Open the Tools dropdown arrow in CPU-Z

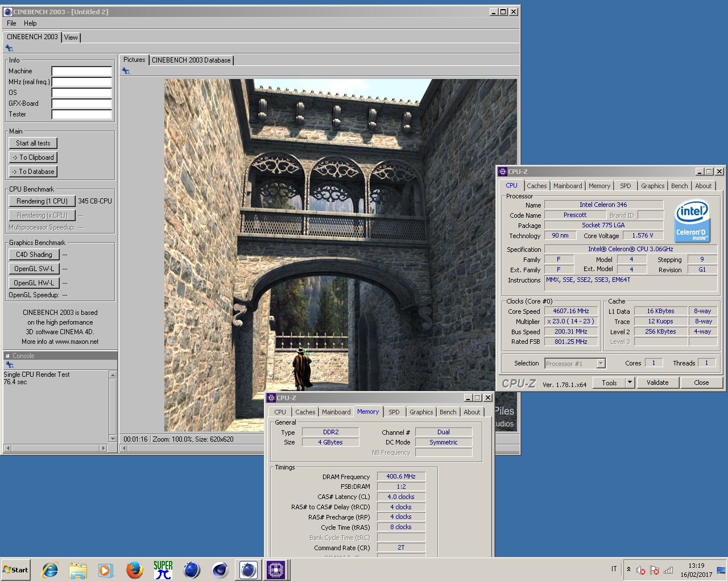click(630, 383)
